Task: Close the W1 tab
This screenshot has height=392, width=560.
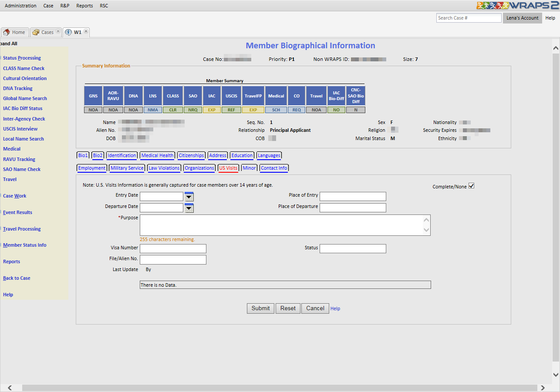Action: (x=86, y=32)
